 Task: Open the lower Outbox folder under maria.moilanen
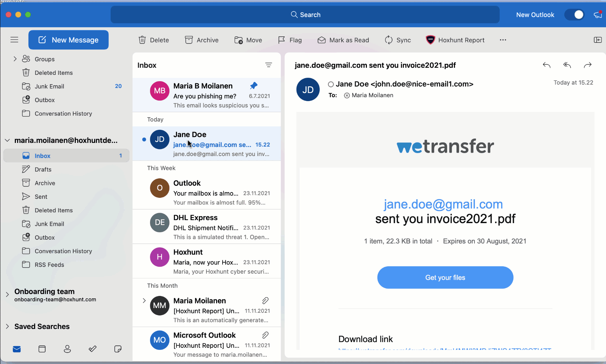66,238
